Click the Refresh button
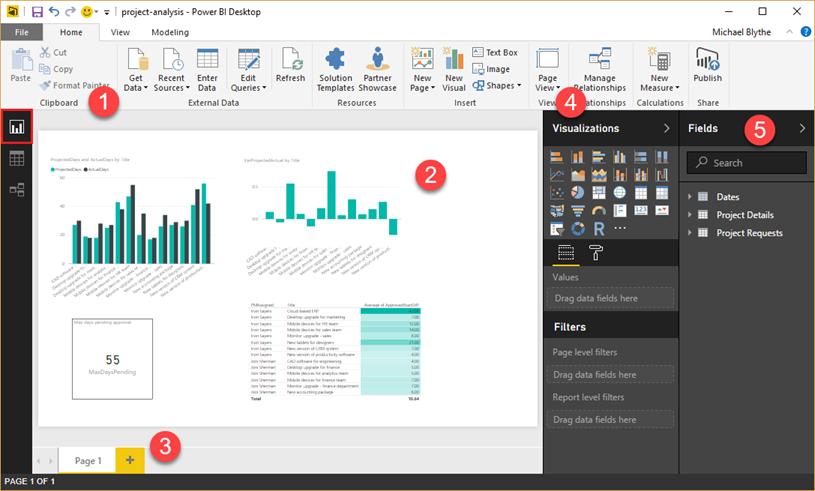This screenshot has height=491, width=815. [x=291, y=65]
